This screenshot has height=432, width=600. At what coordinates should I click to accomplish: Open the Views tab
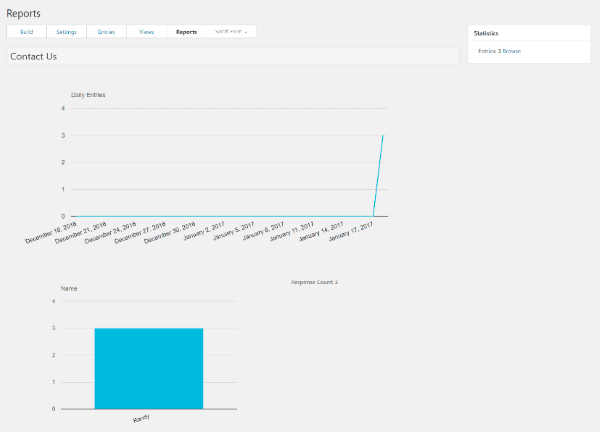coord(147,32)
